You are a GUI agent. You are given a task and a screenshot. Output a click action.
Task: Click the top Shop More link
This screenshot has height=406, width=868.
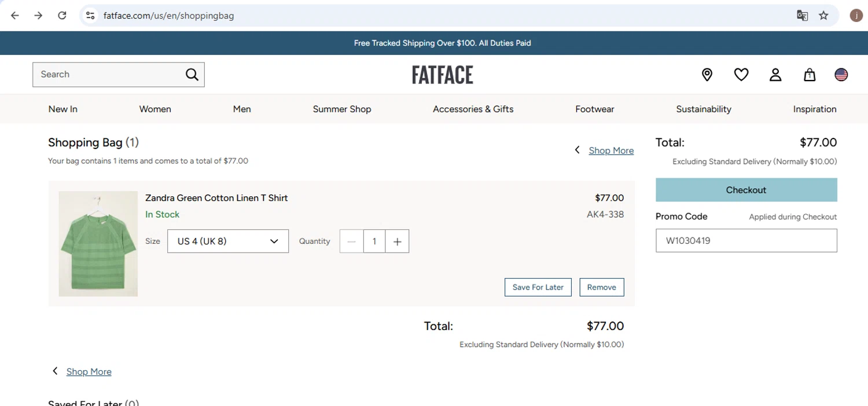[611, 151]
